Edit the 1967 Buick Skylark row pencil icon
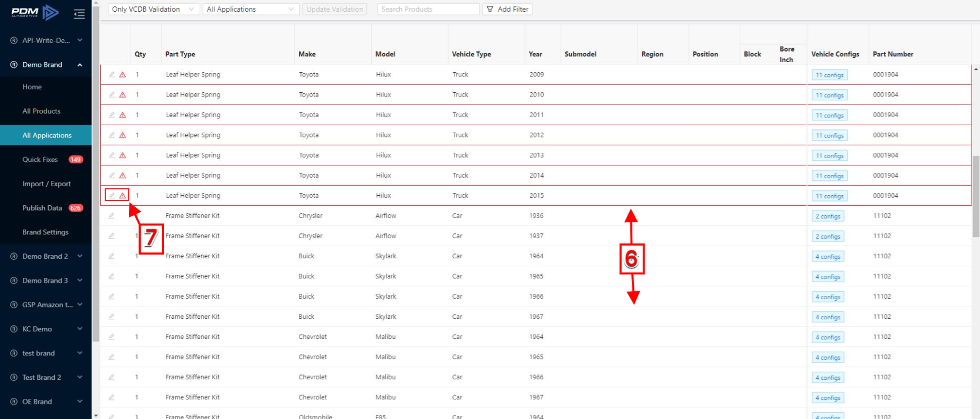Viewport: 980px width, 419px height. click(x=111, y=316)
